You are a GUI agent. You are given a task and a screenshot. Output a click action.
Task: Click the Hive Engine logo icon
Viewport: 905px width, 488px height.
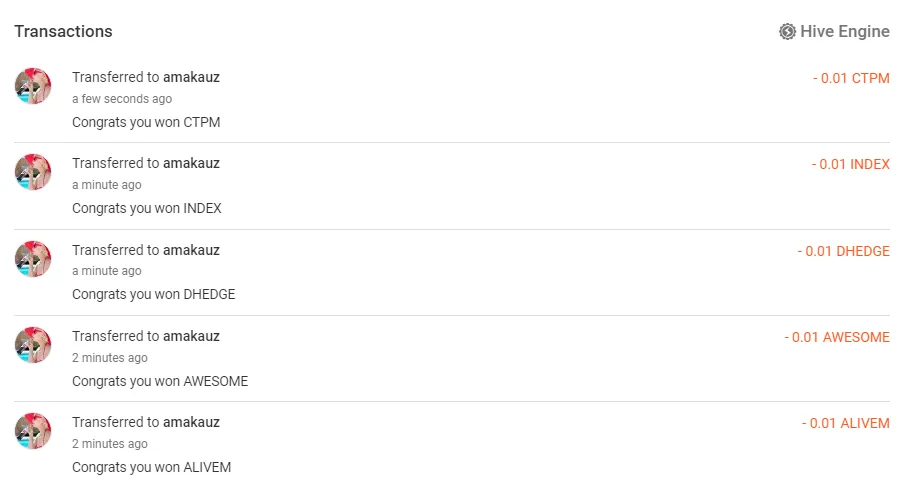point(787,32)
